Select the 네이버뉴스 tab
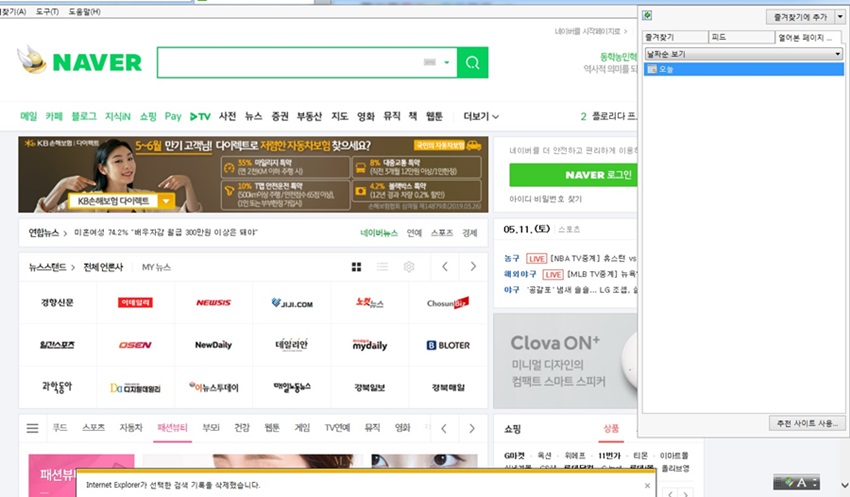 click(x=379, y=233)
